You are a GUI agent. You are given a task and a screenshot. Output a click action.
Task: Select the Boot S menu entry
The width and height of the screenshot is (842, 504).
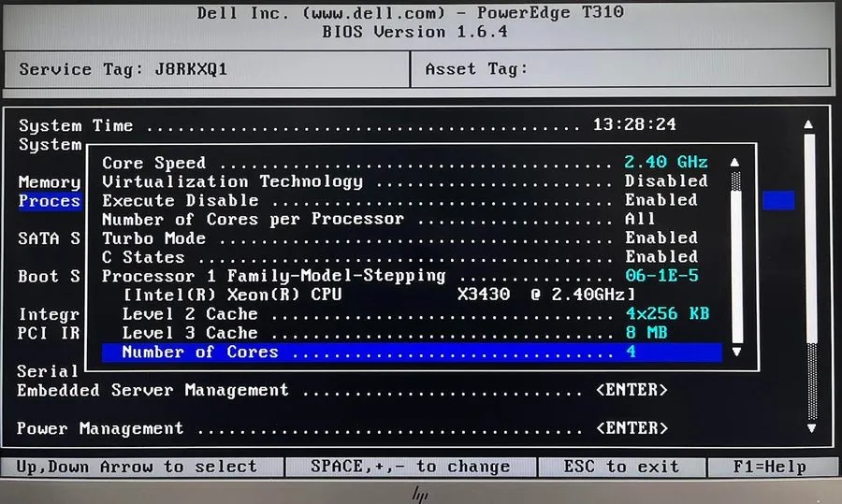pos(49,277)
